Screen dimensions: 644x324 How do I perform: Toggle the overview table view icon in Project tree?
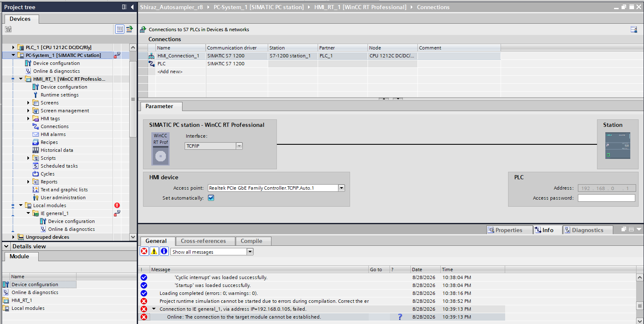click(x=120, y=29)
